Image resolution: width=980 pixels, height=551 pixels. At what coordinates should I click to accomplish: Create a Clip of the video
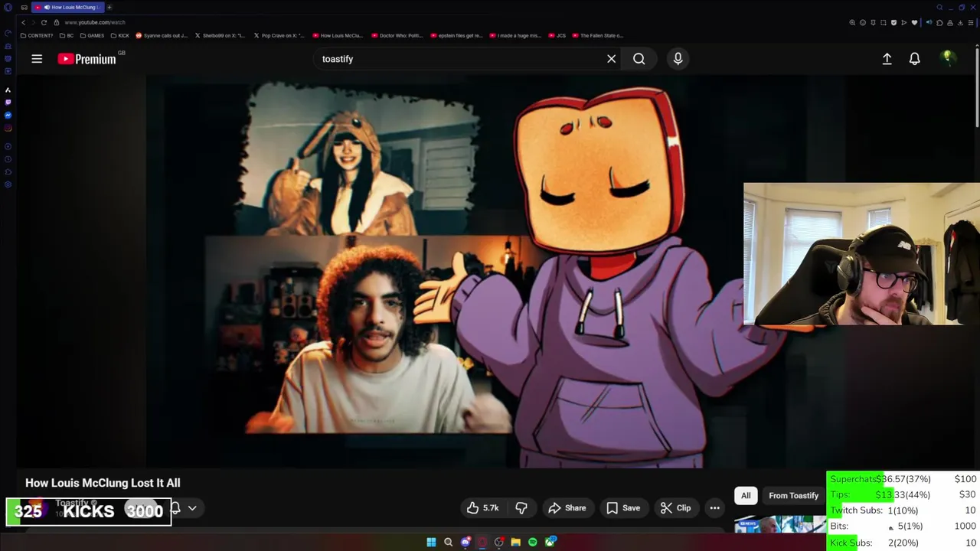pos(676,508)
